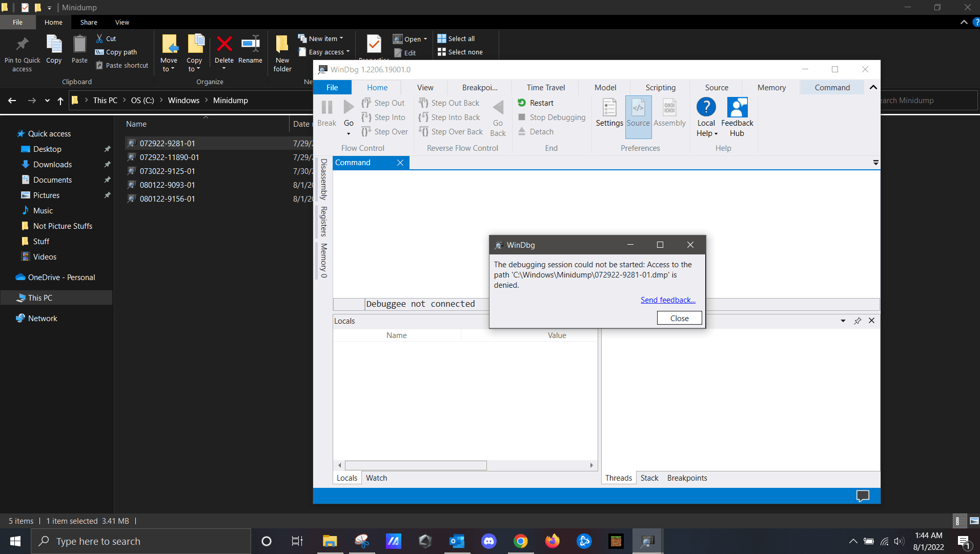Click Stop Debugging in the End group
The height and width of the screenshot is (554, 980).
pyautogui.click(x=552, y=117)
